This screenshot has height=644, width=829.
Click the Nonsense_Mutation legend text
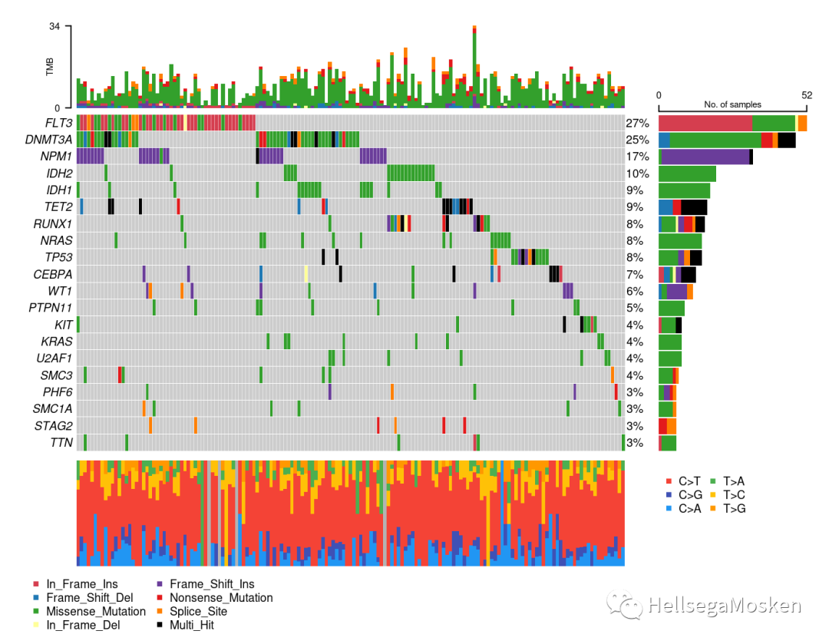pyautogui.click(x=221, y=597)
